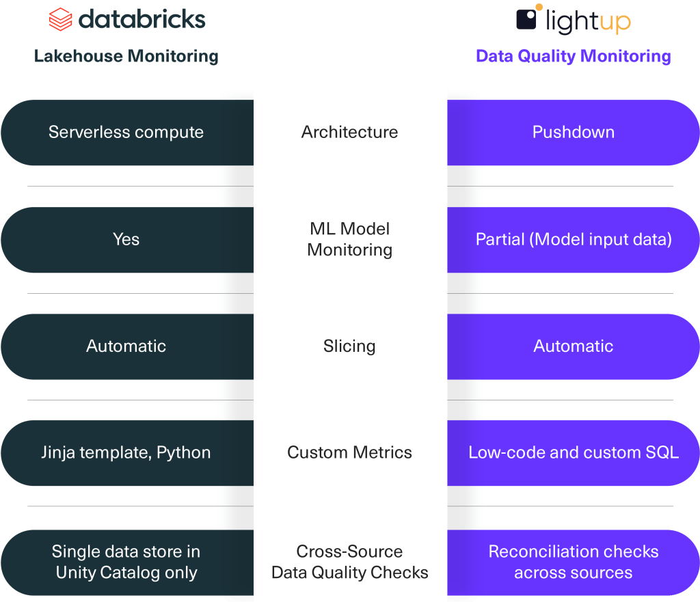700x602 pixels.
Task: Open the Lakehouse Monitoring heading
Action: pos(126,56)
